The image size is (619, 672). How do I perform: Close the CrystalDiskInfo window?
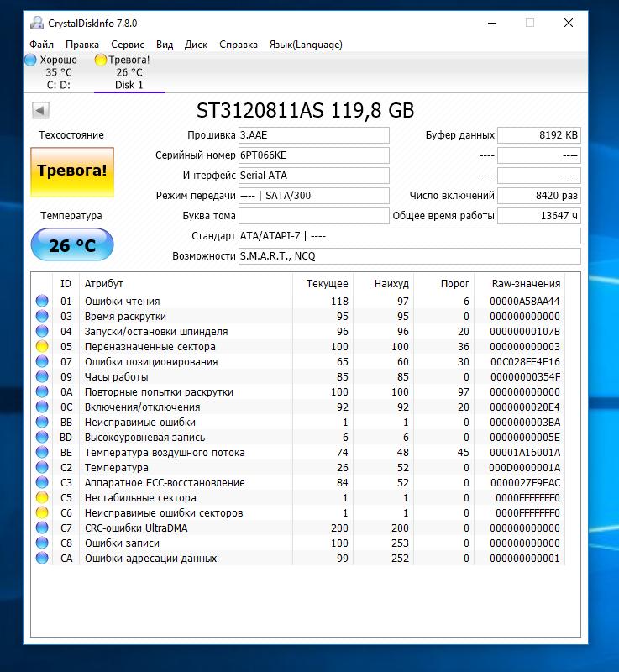tap(569, 23)
